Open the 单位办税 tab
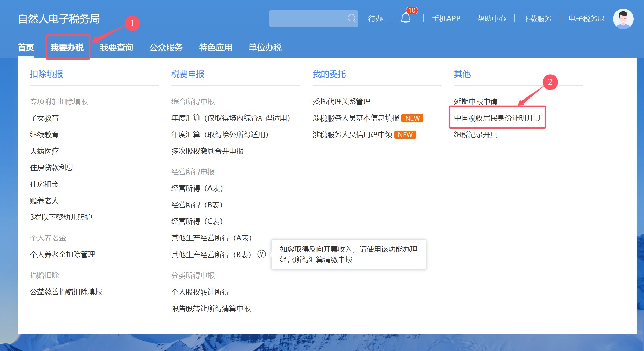Viewport: 644px width, 351px height. pyautogui.click(x=265, y=48)
